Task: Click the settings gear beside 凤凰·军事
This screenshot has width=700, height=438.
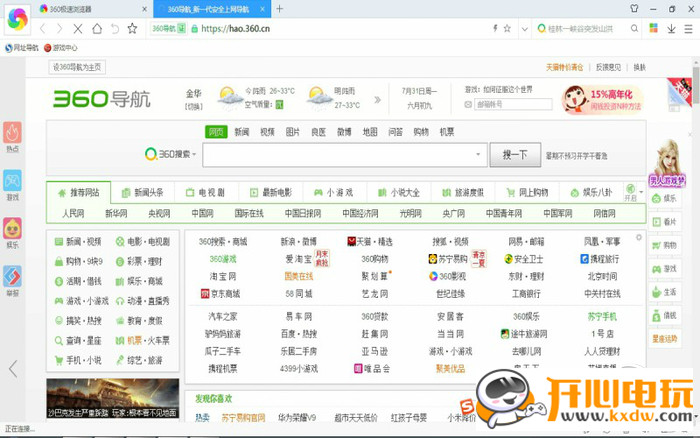Action: pyautogui.click(x=639, y=238)
